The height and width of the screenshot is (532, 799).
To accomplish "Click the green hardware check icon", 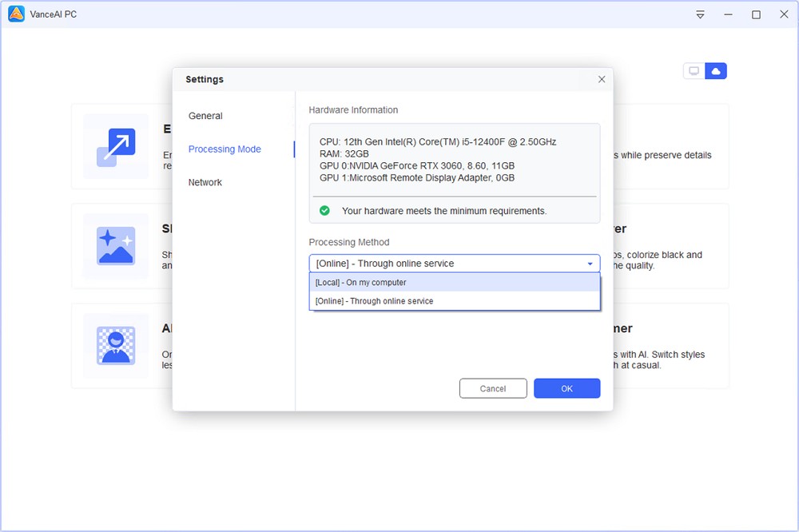I will (324, 211).
